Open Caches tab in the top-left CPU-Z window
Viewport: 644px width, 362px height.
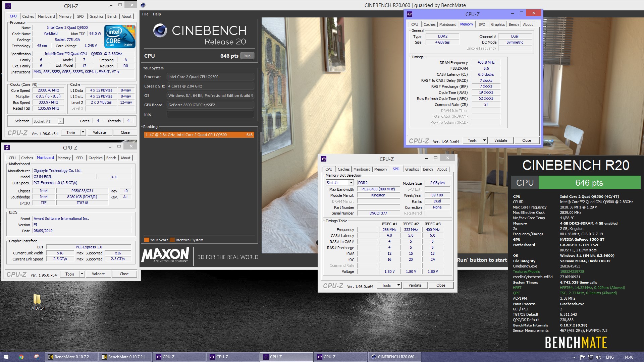point(28,16)
